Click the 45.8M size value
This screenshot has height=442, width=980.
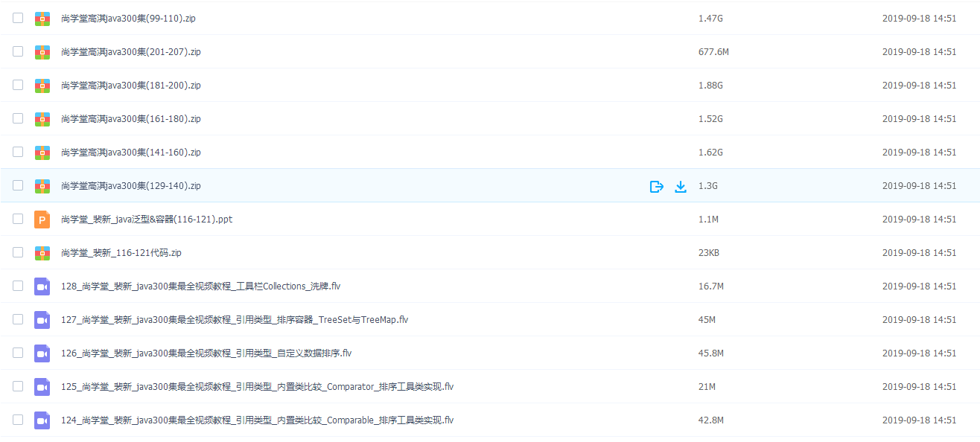711,353
